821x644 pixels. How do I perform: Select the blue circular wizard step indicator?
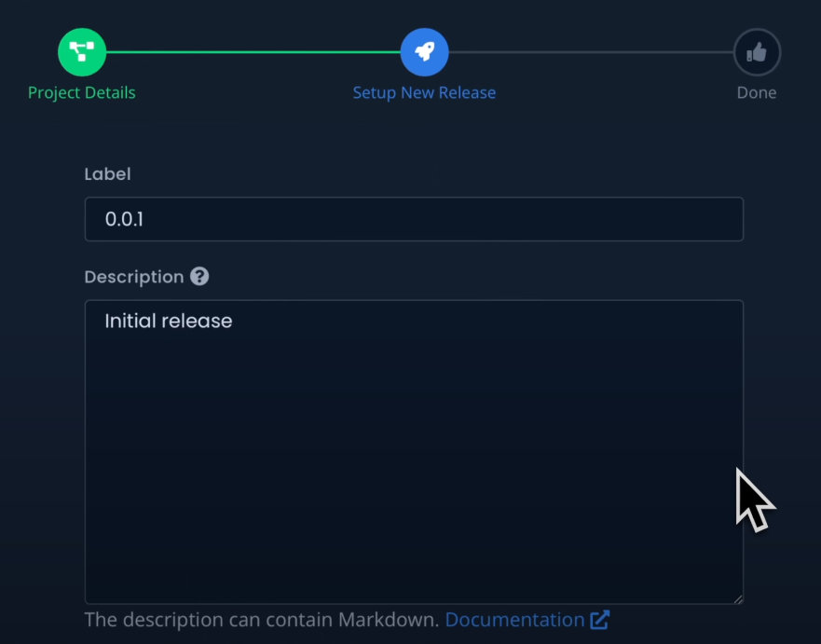[x=424, y=51]
